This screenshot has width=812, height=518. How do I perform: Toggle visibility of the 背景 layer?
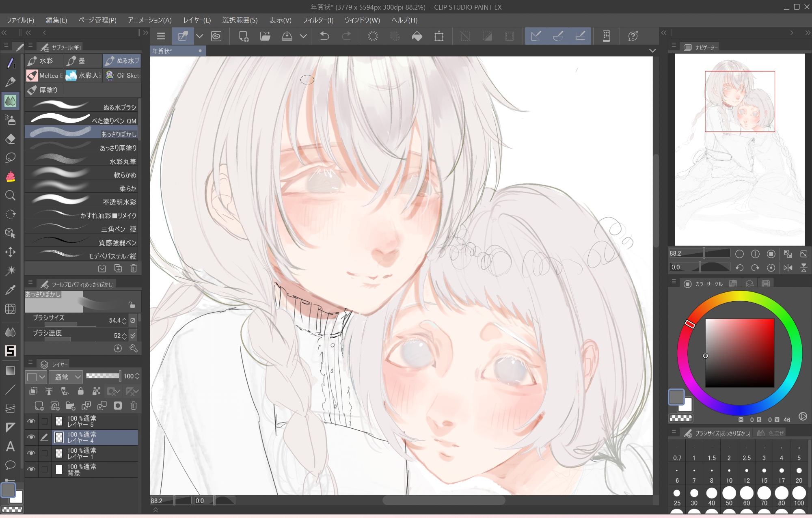31,469
